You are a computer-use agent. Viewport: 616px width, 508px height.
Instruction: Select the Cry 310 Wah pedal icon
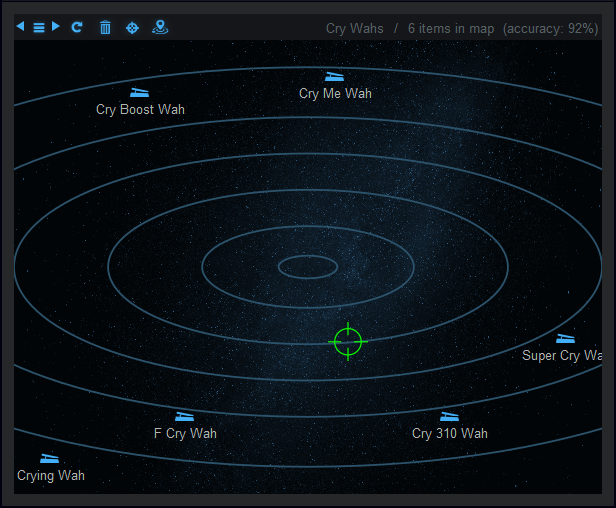coord(449,416)
